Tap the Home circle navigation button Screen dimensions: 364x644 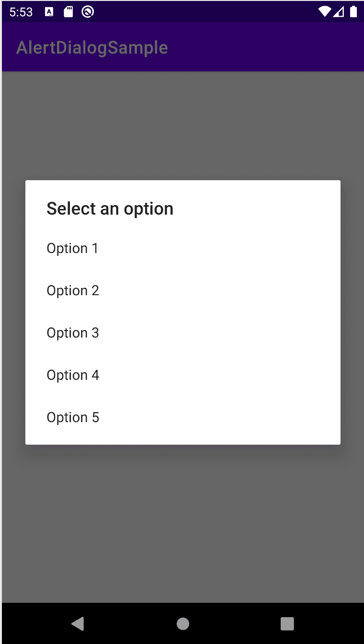pyautogui.click(x=183, y=623)
